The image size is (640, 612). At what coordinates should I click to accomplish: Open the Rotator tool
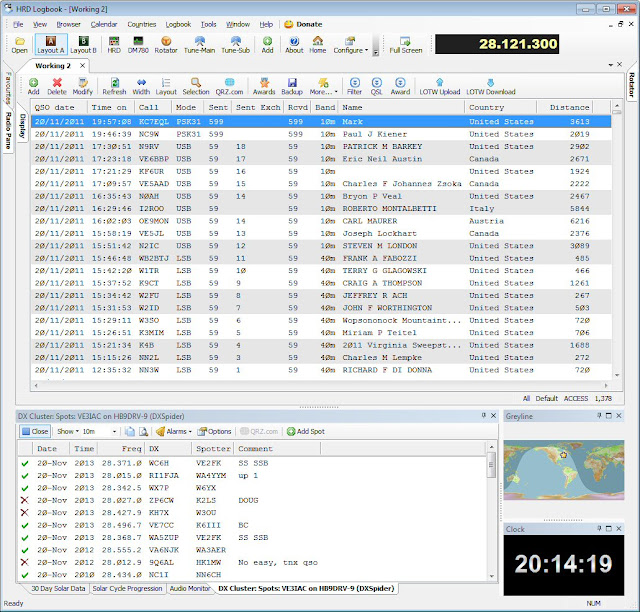pos(166,45)
